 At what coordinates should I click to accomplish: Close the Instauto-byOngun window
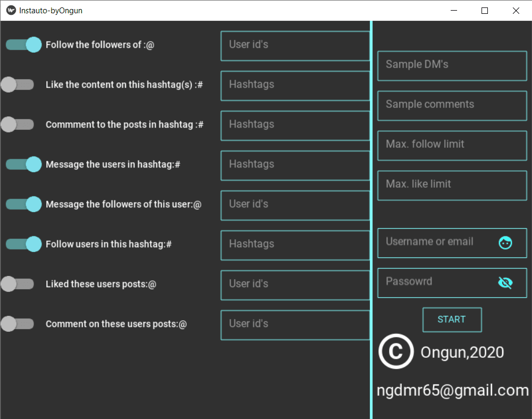[516, 11]
